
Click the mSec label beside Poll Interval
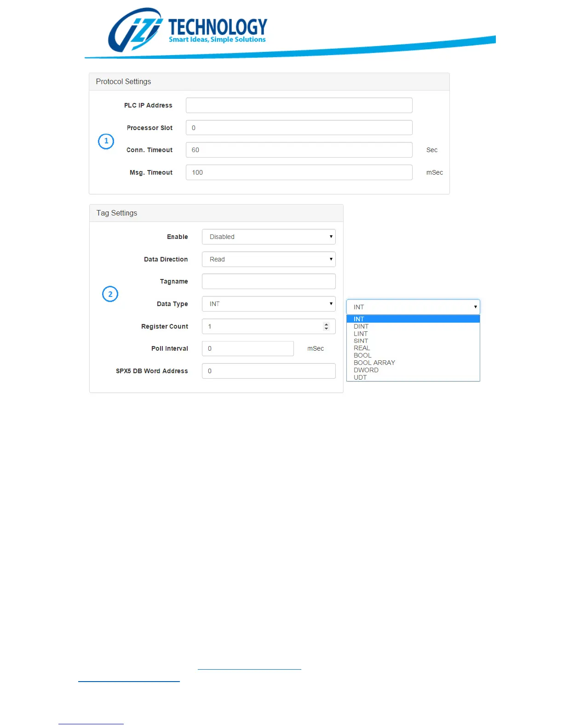pos(316,348)
